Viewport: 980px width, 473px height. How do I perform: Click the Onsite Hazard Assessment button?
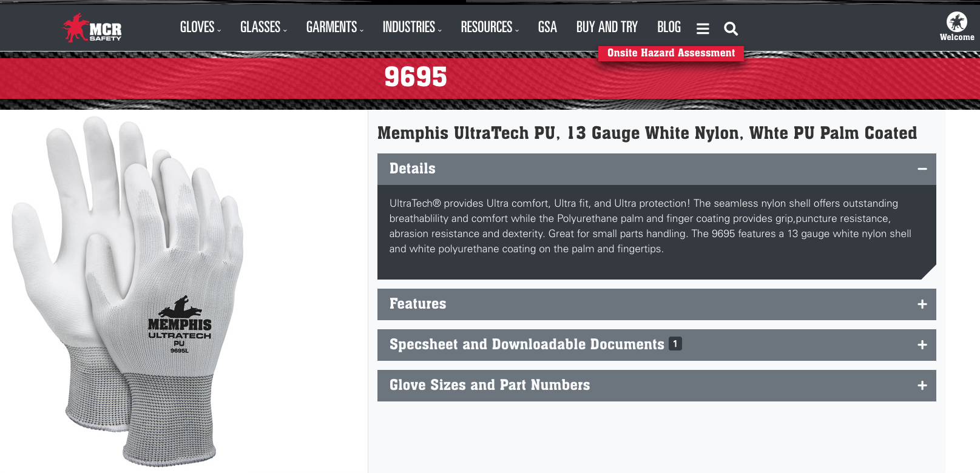[671, 53]
